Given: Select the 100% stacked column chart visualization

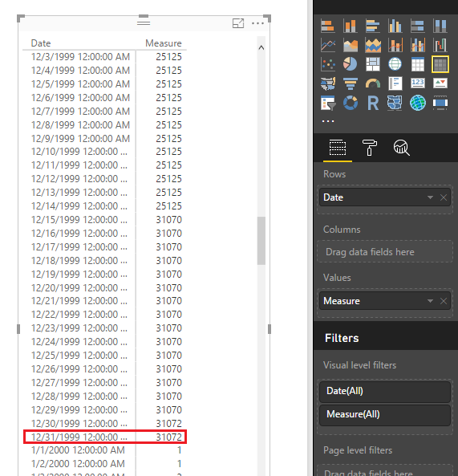Looking at the screenshot, I should 440,26.
